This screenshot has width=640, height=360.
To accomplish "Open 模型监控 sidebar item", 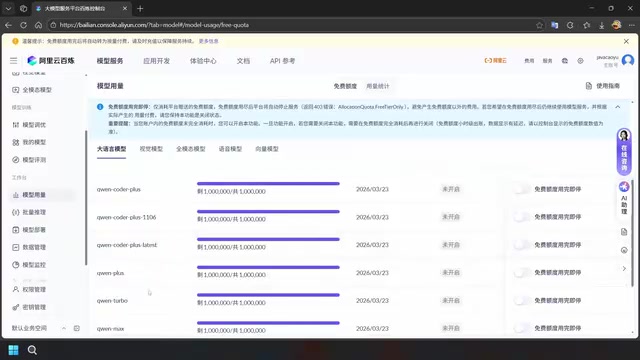I will coord(29,265).
